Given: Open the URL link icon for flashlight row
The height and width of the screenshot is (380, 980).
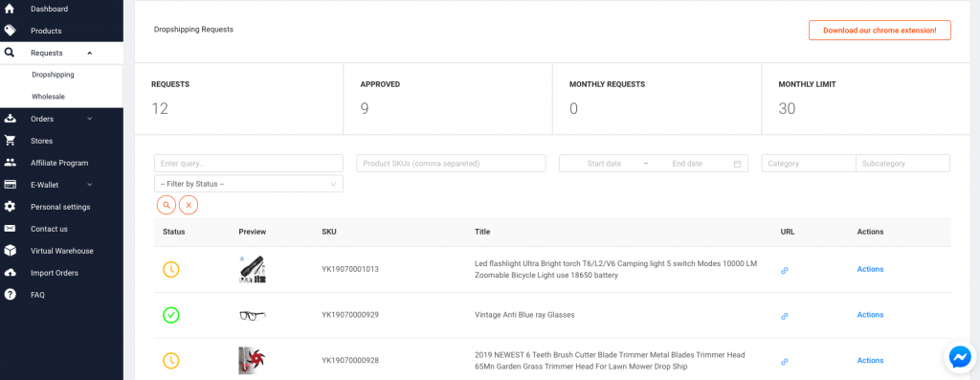Looking at the screenshot, I should (x=785, y=271).
